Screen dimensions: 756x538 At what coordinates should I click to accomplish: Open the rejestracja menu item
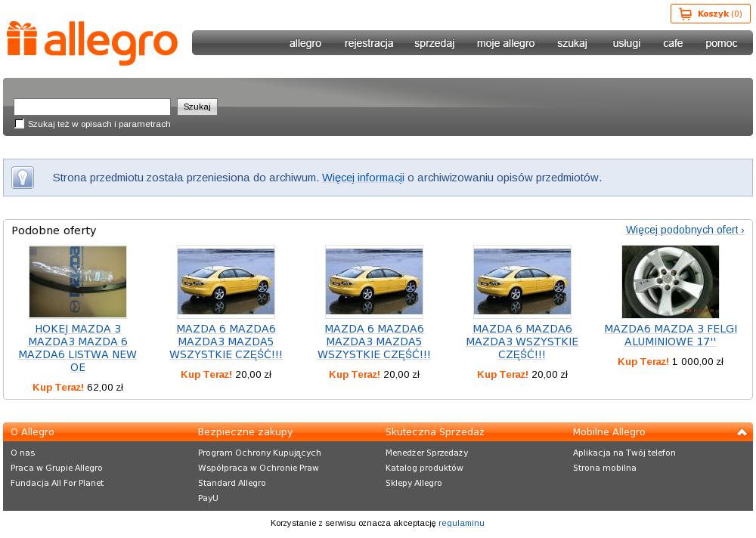click(369, 43)
